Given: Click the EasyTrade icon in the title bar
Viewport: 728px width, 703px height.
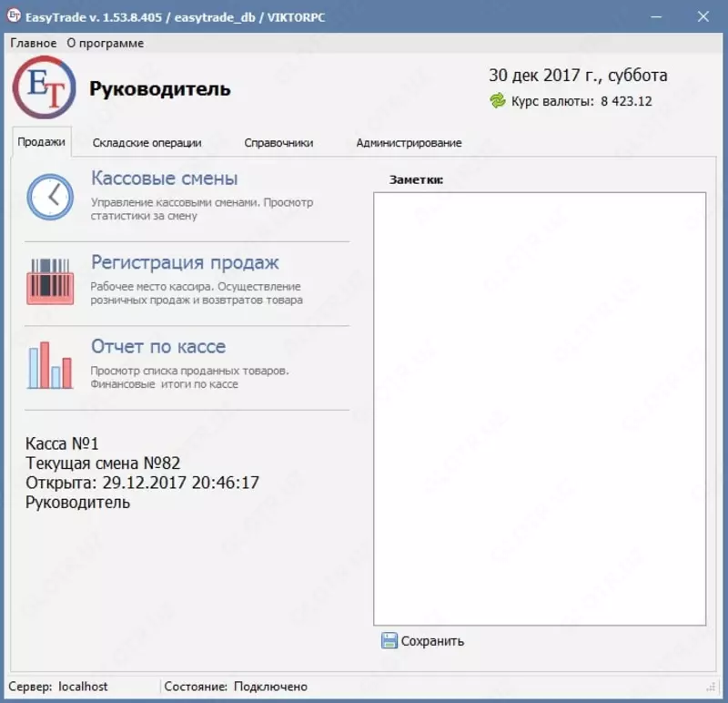Looking at the screenshot, I should click(13, 15).
